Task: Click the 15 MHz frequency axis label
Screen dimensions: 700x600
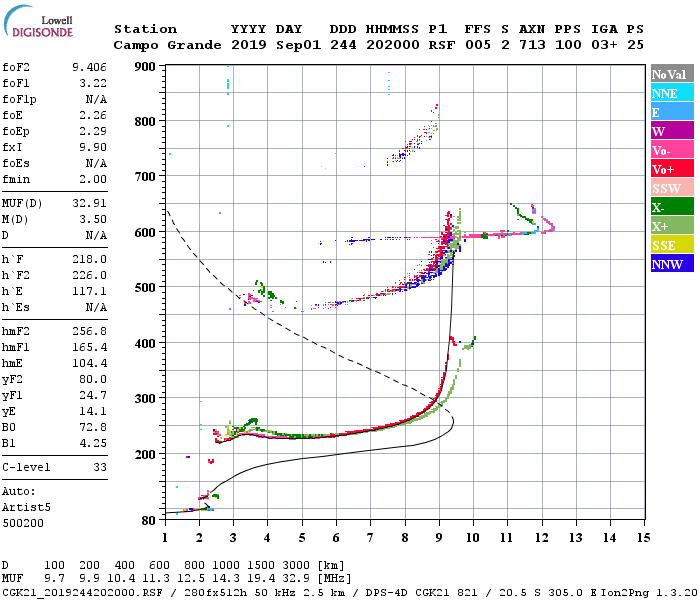Action: click(644, 538)
